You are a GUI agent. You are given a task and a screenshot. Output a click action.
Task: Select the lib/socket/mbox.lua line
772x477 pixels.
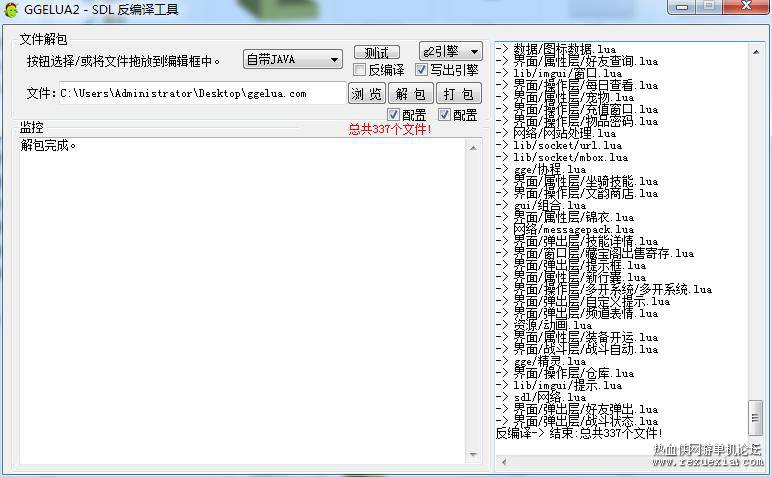562,157
